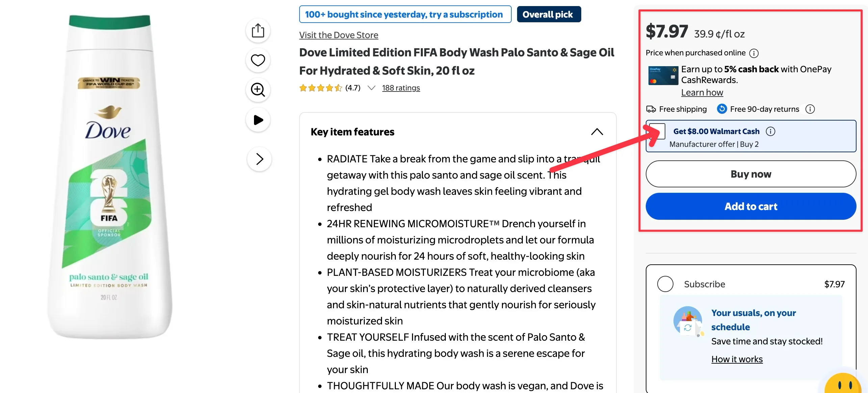Image resolution: width=868 pixels, height=393 pixels.
Task: Click 'Save time and stay stocked!' text
Action: click(x=767, y=341)
